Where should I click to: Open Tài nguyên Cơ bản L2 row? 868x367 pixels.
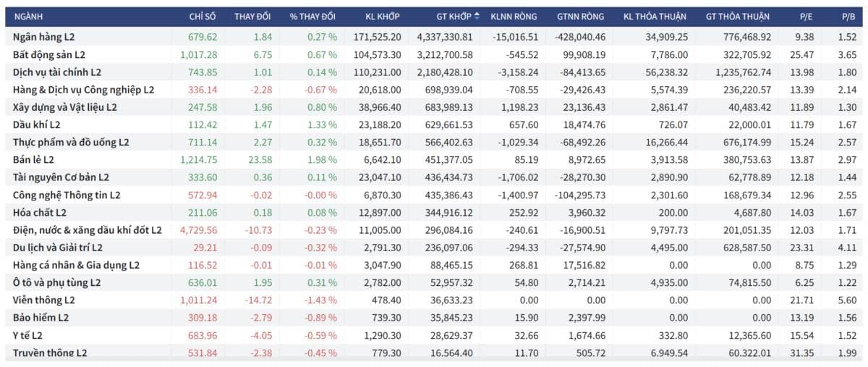[x=434, y=177]
